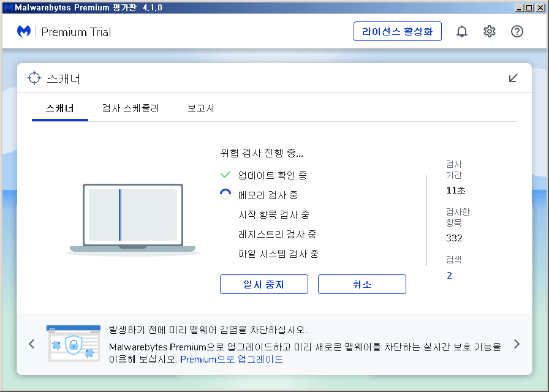The image size is (549, 392).
Task: Click the shield promotion thumbnail
Action: point(74,344)
